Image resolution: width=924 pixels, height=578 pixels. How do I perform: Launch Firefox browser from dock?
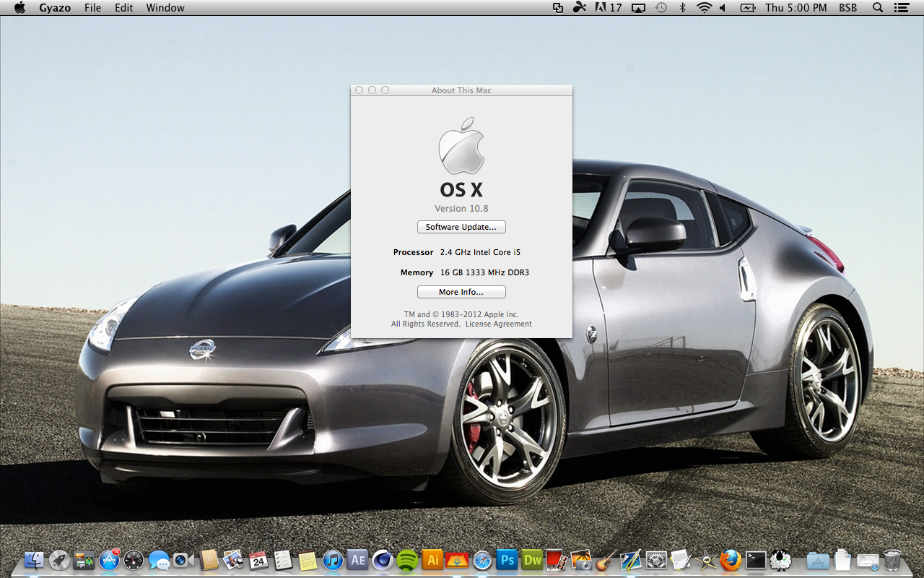(731, 559)
